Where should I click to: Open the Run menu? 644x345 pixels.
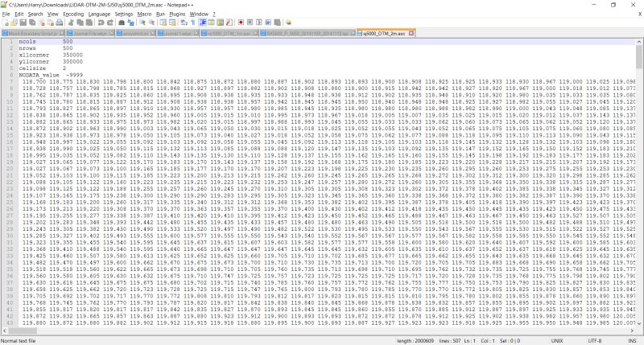tap(160, 14)
